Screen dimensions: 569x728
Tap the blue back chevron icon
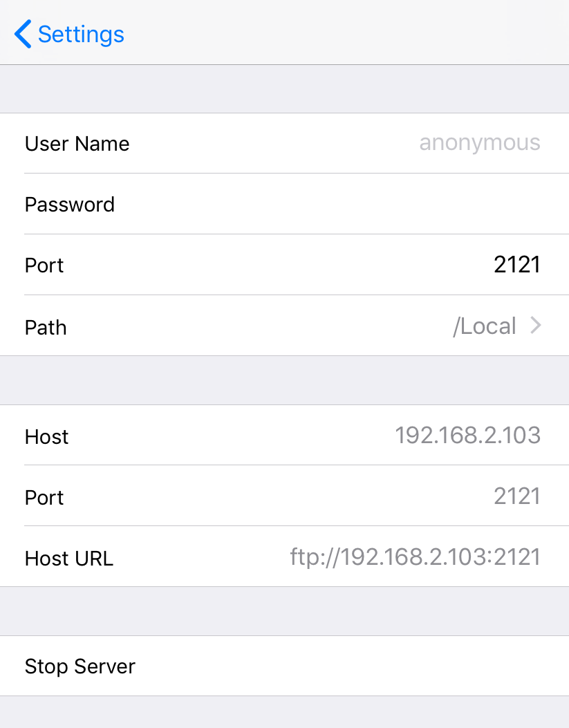point(23,34)
